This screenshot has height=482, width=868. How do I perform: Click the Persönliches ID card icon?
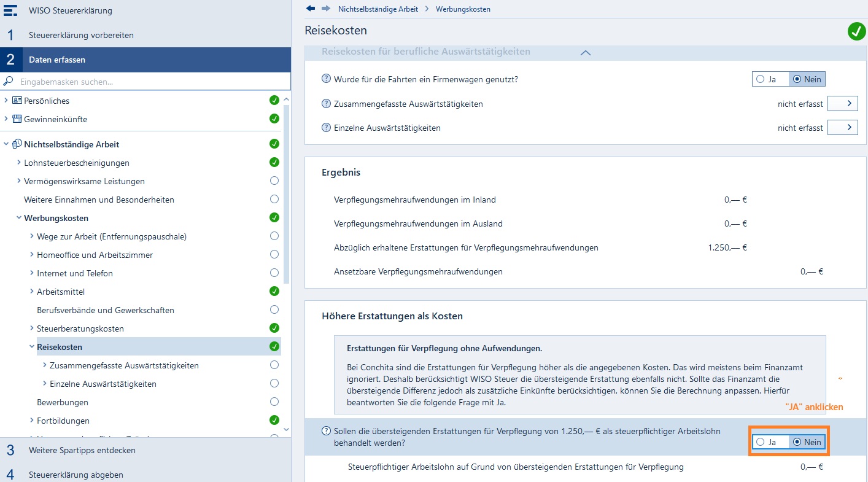(x=17, y=100)
